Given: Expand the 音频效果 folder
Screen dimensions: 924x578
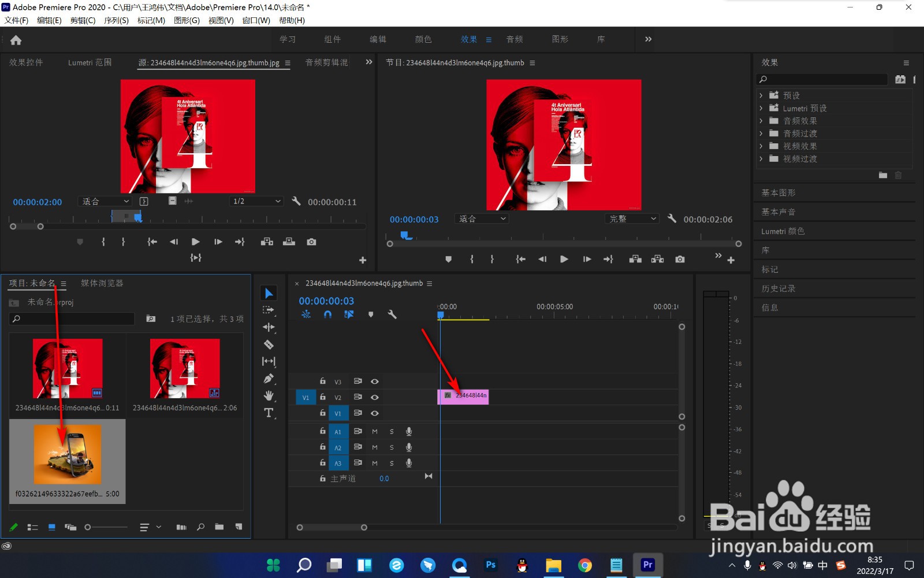Looking at the screenshot, I should (x=761, y=121).
